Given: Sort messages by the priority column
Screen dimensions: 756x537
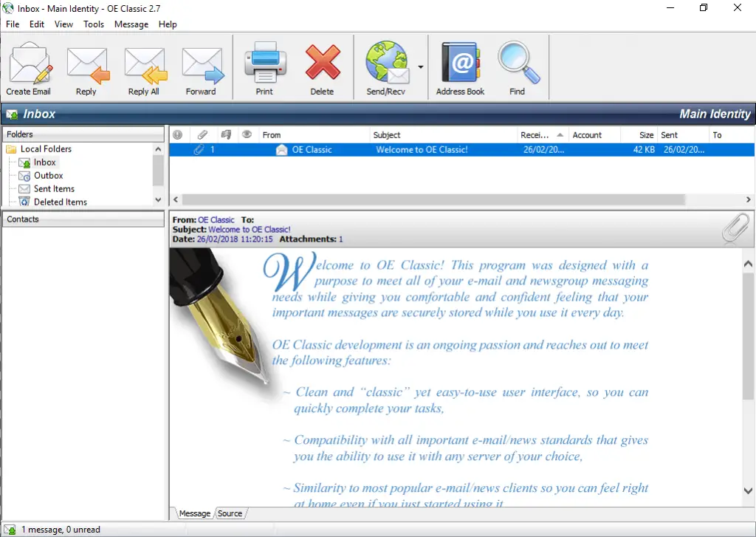Looking at the screenshot, I should [x=178, y=134].
